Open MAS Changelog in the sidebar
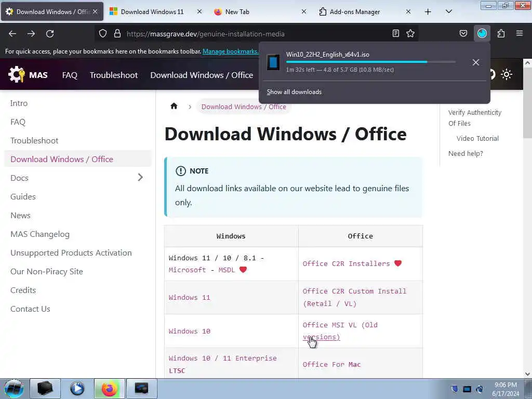The width and height of the screenshot is (532, 399). coord(40,234)
